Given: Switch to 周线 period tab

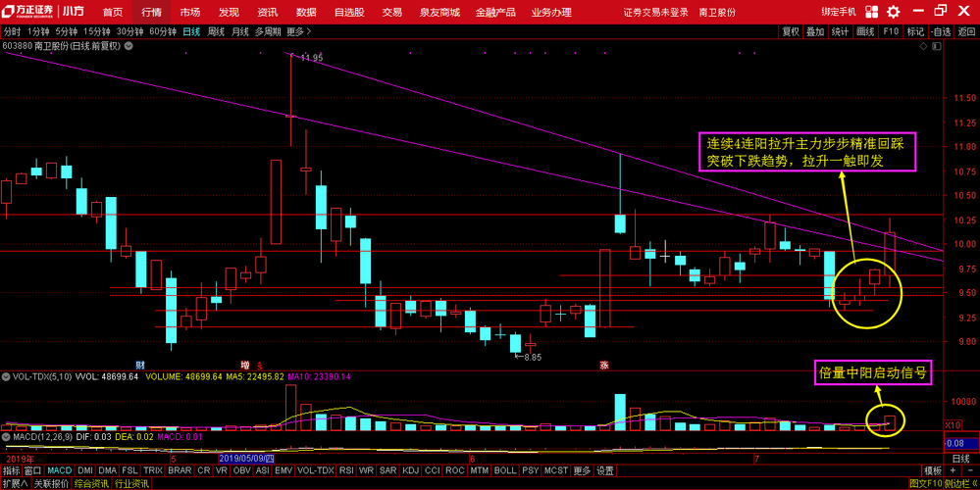Looking at the screenshot, I should (216, 31).
